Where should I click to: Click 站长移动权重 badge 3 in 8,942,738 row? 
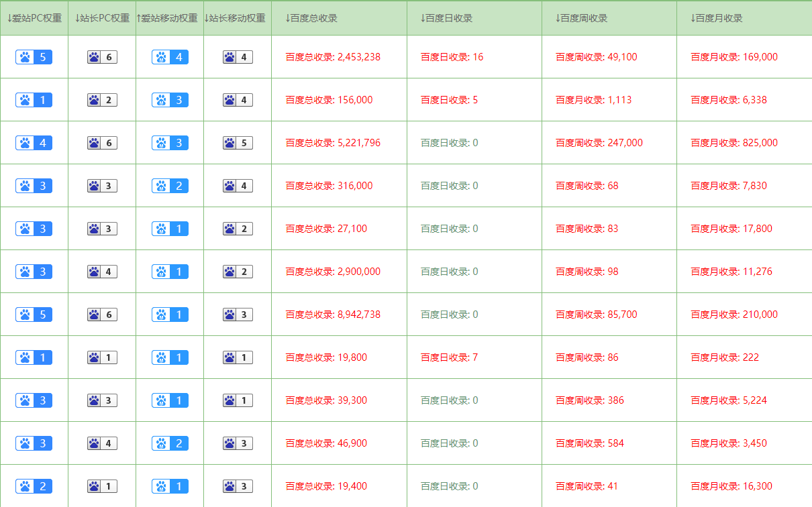click(x=238, y=315)
